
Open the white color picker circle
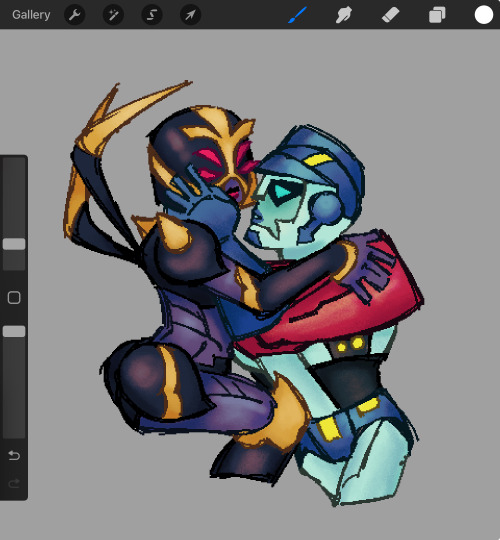point(483,15)
